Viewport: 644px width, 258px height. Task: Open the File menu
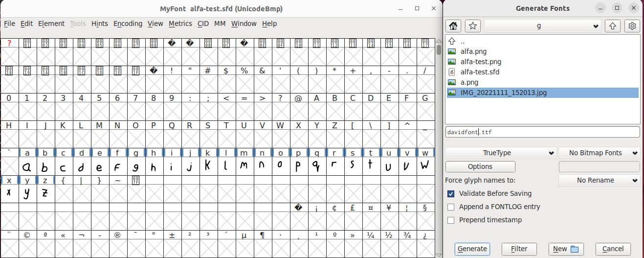tap(9, 23)
